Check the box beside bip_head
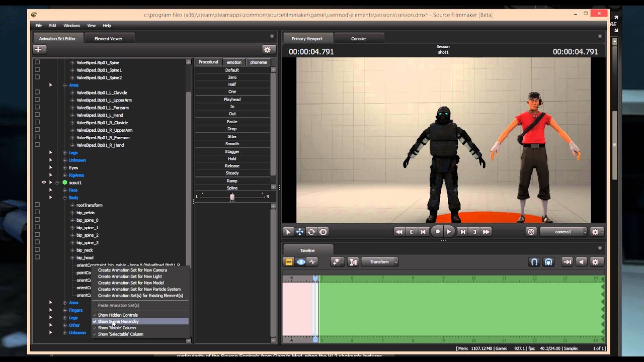Image resolution: width=644 pixels, height=362 pixels. [x=37, y=257]
